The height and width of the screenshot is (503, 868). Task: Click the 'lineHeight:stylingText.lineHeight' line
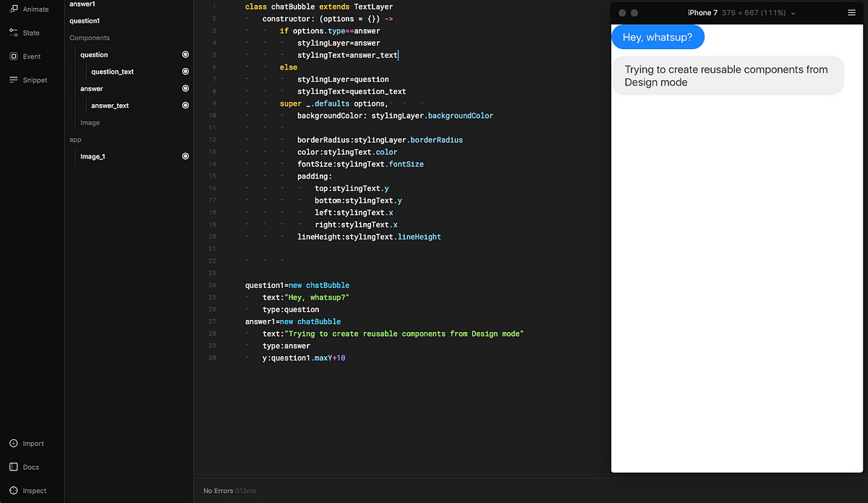pyautogui.click(x=369, y=237)
